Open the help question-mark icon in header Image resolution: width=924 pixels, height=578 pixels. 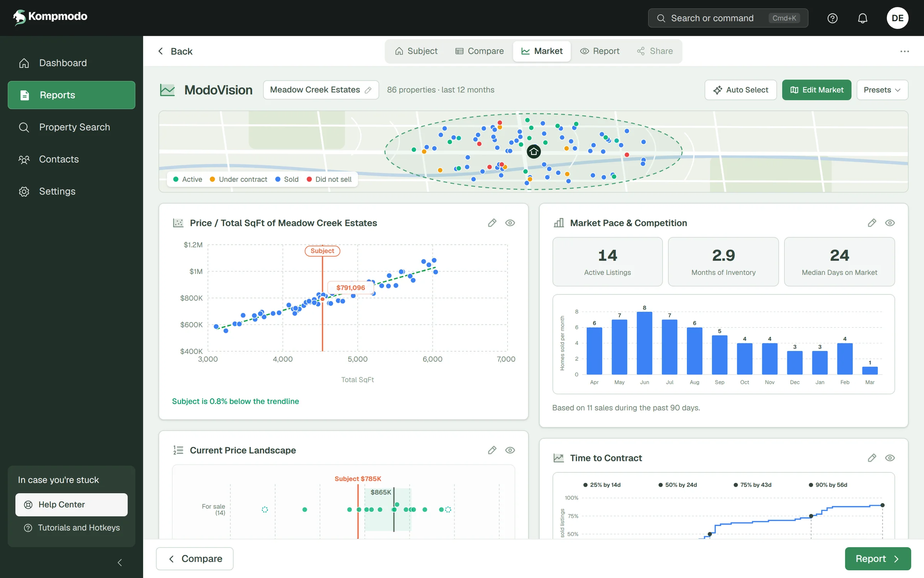(832, 18)
